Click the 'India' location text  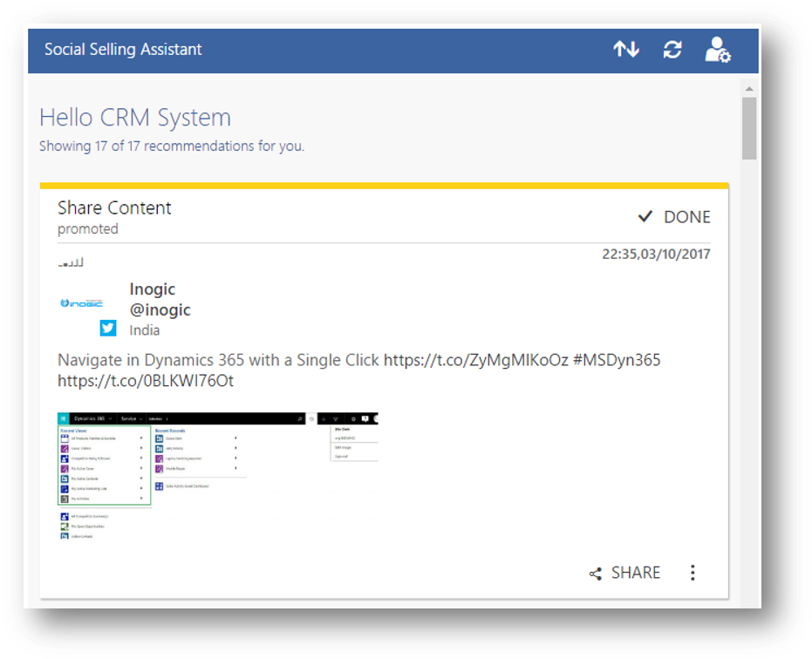pyautogui.click(x=145, y=330)
